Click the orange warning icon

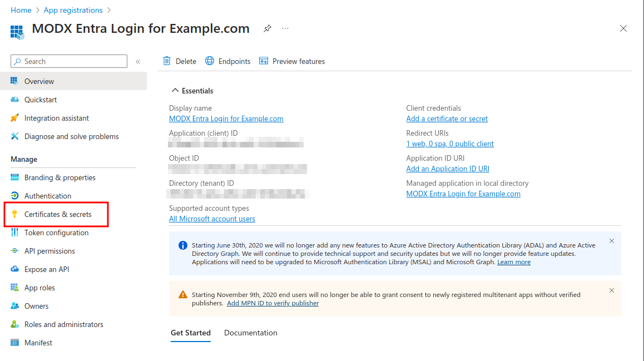pos(183,294)
